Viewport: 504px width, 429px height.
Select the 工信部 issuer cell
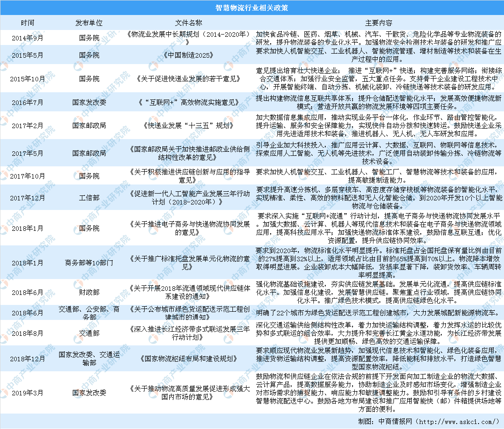pyautogui.click(x=89, y=198)
